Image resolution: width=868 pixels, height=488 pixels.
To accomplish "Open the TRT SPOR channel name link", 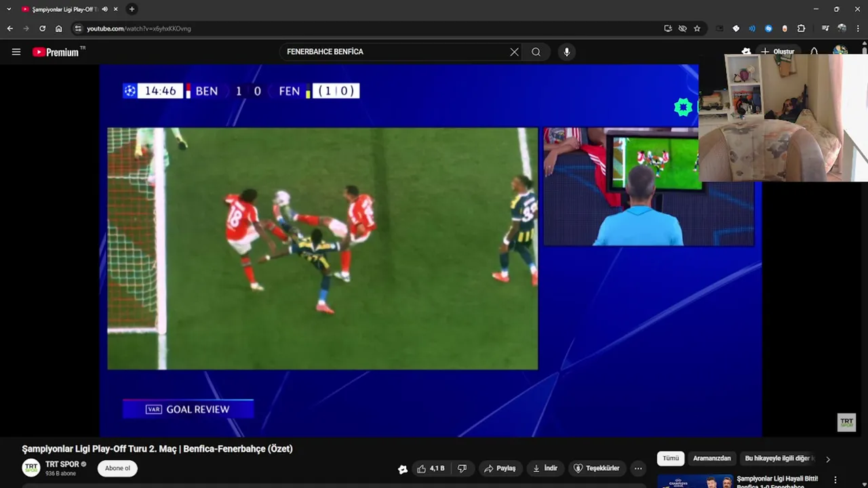I will coord(62,464).
